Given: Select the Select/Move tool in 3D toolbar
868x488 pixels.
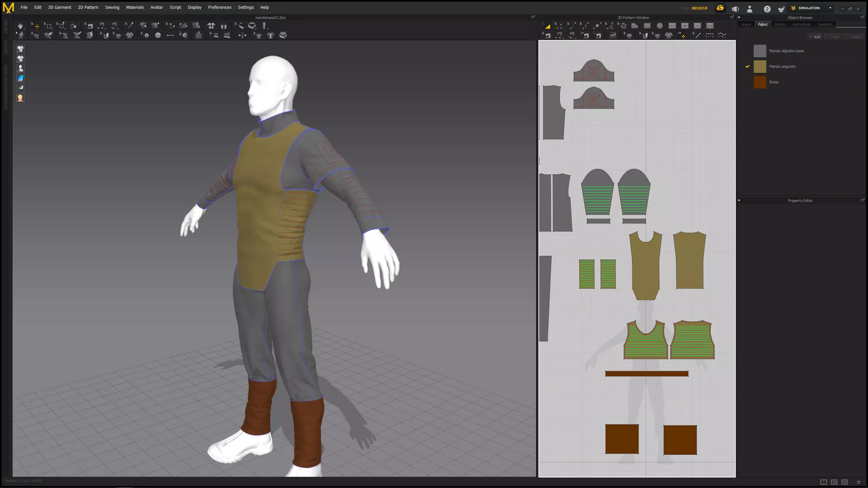Looking at the screenshot, I should pyautogui.click(x=35, y=26).
